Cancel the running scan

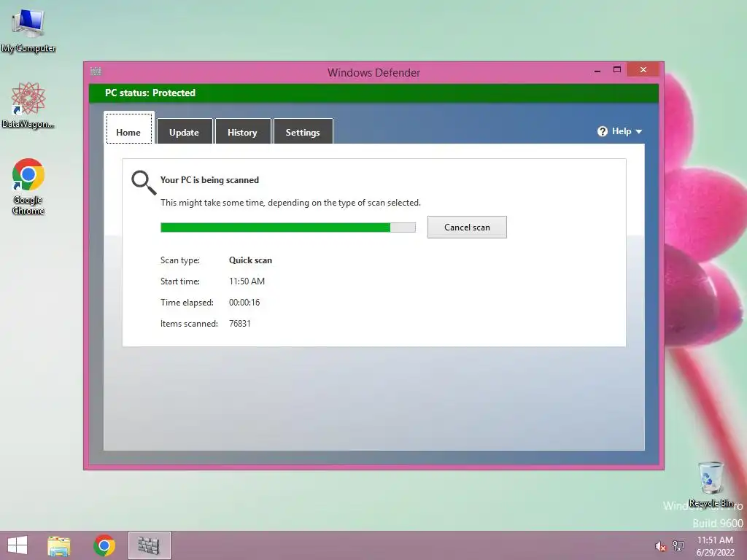point(467,227)
